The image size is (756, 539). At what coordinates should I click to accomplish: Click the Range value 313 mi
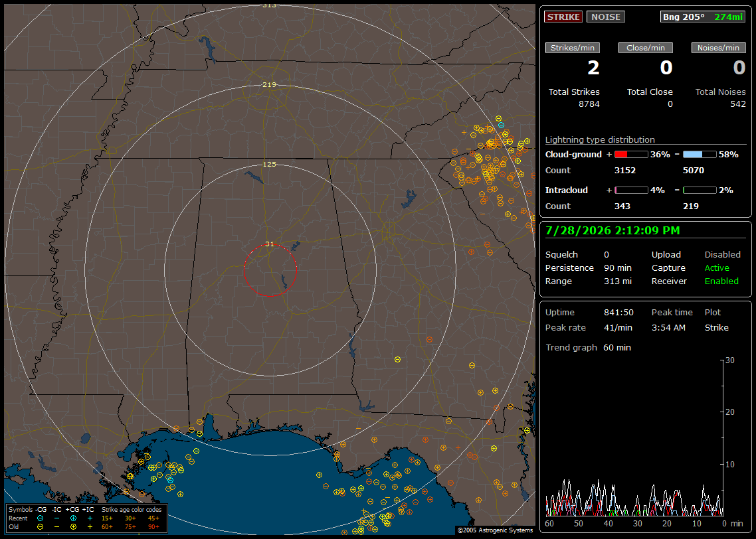click(618, 281)
